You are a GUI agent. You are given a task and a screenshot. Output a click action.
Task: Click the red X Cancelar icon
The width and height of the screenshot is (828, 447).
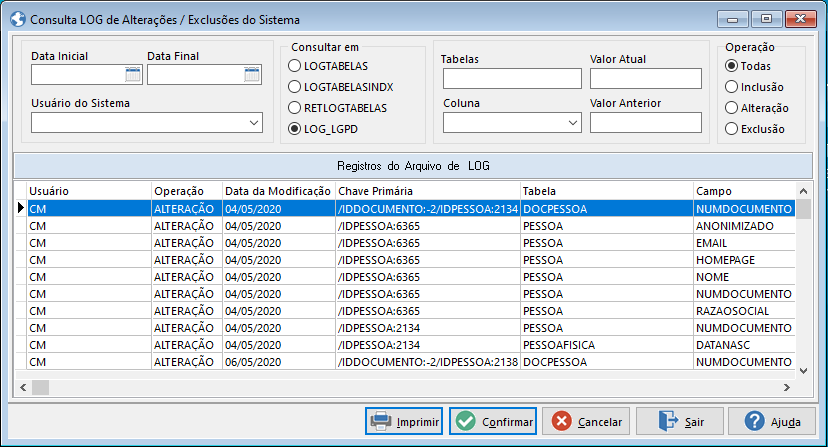point(562,421)
